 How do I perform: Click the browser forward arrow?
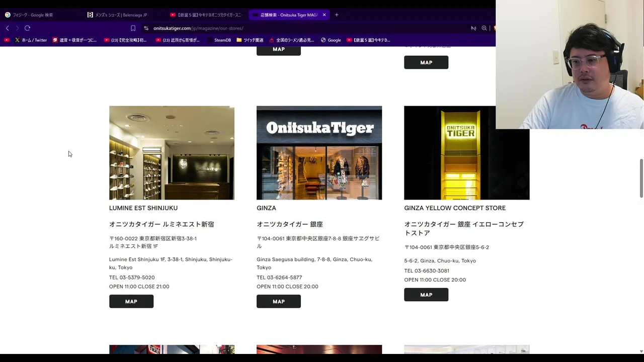[x=17, y=28]
